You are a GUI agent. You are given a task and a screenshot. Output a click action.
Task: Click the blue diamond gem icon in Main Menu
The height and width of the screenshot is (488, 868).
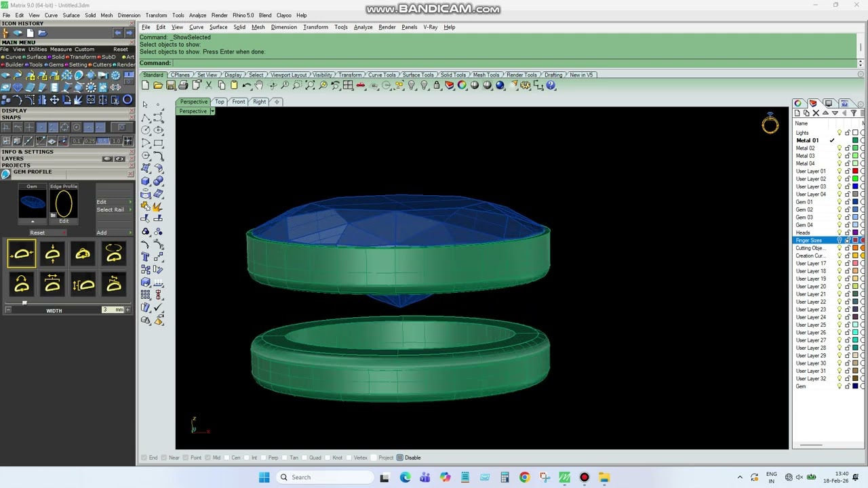pyautogui.click(x=18, y=87)
